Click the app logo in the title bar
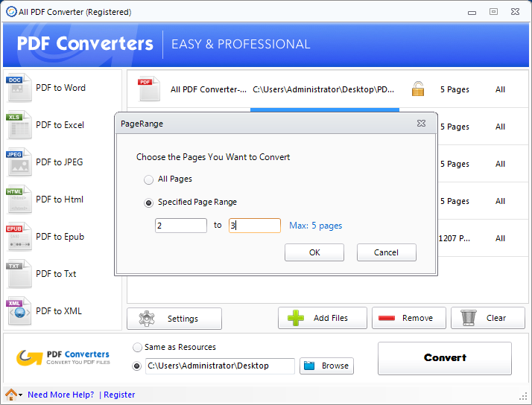 [x=11, y=12]
